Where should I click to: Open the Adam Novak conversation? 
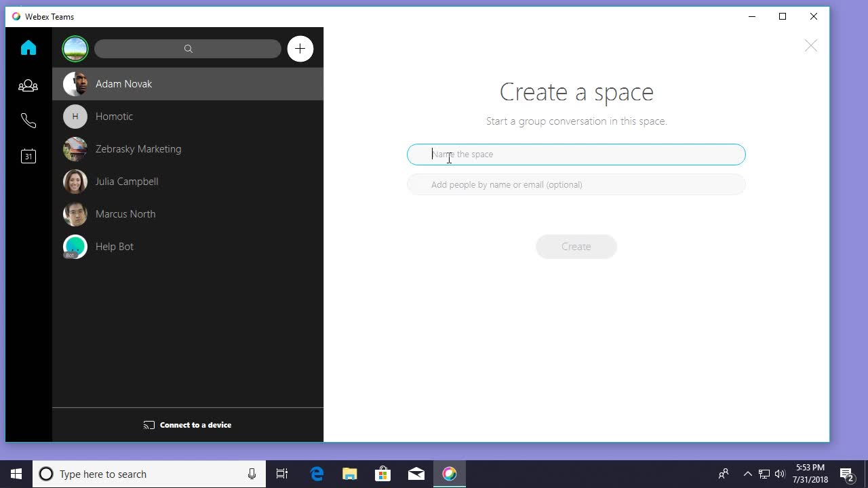click(188, 84)
